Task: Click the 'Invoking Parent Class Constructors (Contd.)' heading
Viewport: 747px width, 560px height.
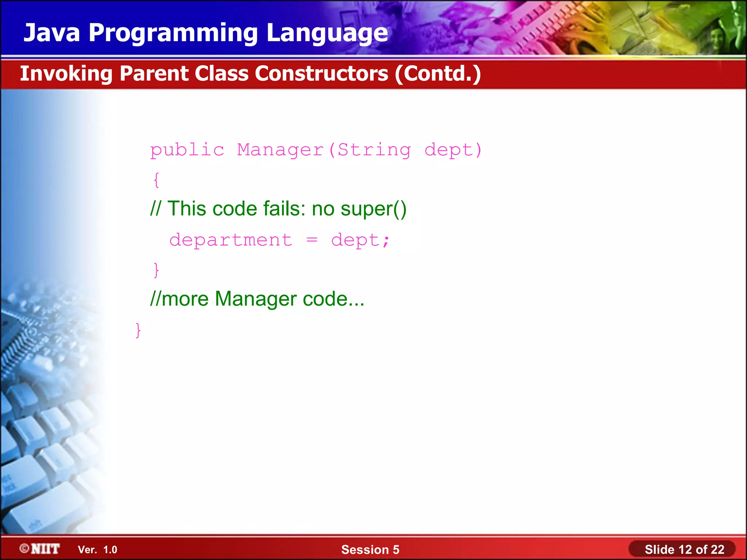Action: pyautogui.click(x=250, y=74)
